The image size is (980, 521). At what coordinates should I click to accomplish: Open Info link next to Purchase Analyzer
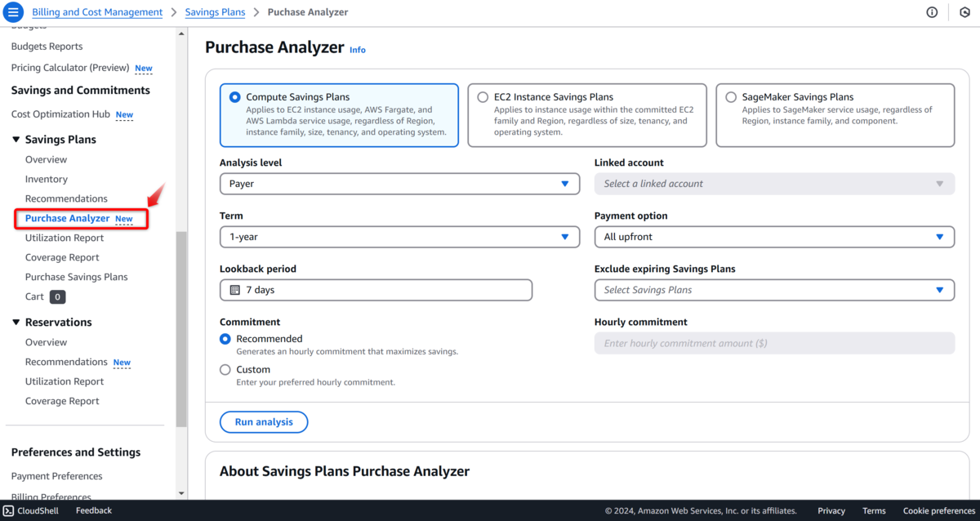coord(358,50)
